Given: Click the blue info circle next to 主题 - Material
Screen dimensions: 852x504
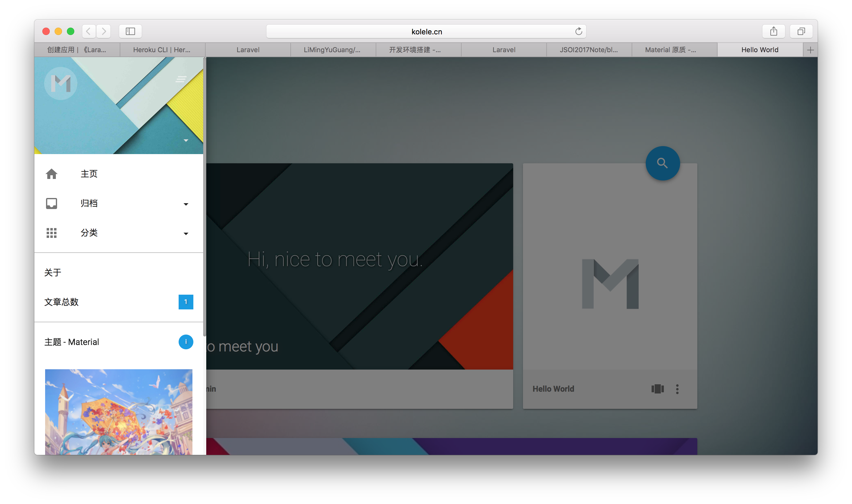Looking at the screenshot, I should pos(186,342).
